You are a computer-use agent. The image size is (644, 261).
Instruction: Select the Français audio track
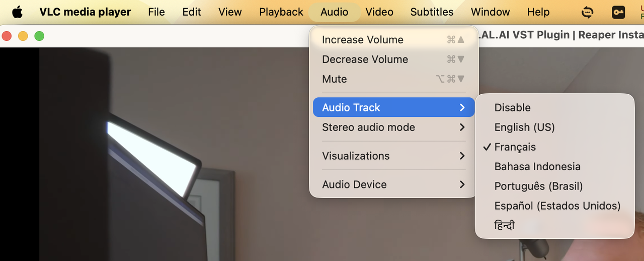pos(554,147)
